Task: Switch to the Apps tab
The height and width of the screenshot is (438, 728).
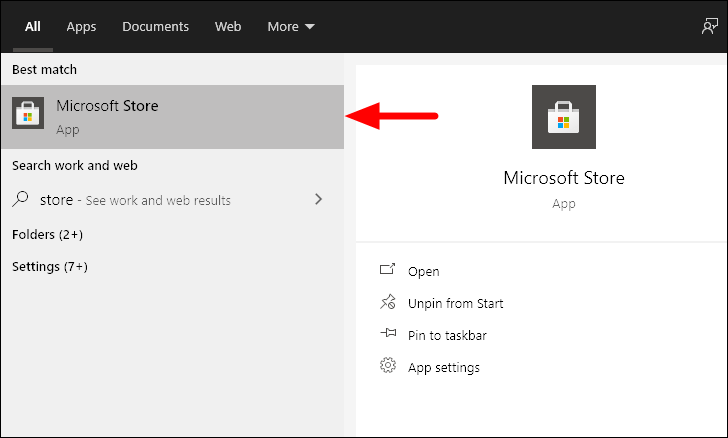Action: coord(81,26)
